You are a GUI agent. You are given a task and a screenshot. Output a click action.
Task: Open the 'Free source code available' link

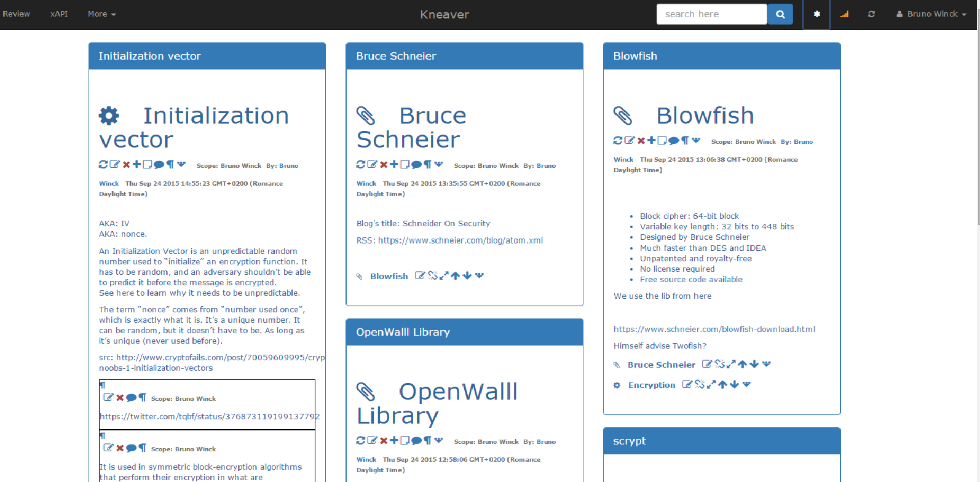[691, 279]
